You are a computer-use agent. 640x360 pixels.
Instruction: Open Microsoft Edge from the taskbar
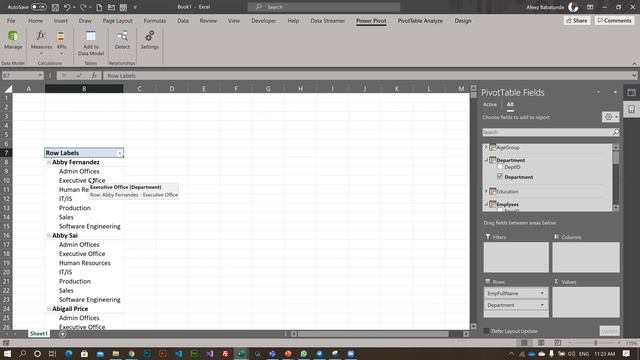click(x=69, y=353)
